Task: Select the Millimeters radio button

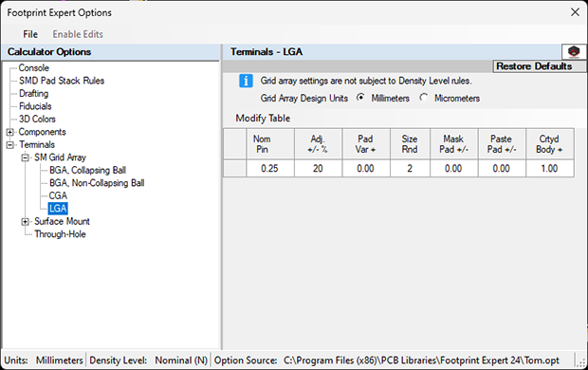Action: tap(360, 98)
